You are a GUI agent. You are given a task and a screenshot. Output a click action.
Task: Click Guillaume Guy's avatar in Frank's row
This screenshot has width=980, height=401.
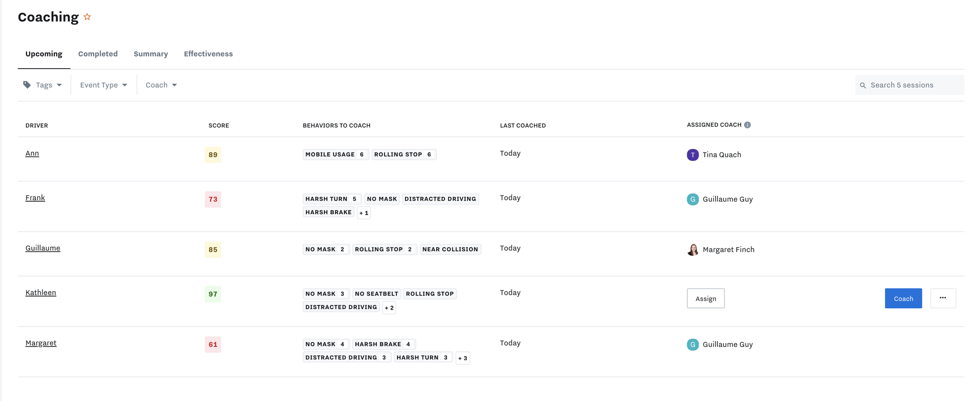(693, 199)
